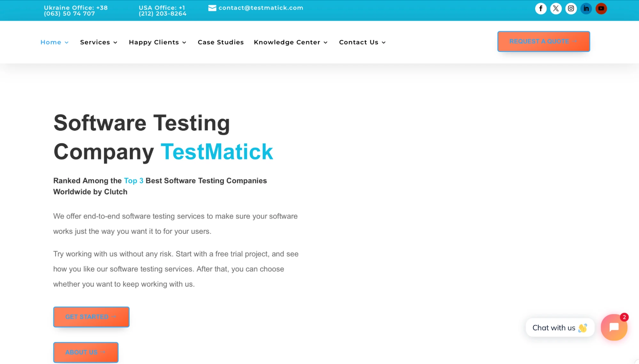Open the Facebook page icon
This screenshot has width=639, height=364.
tap(541, 9)
